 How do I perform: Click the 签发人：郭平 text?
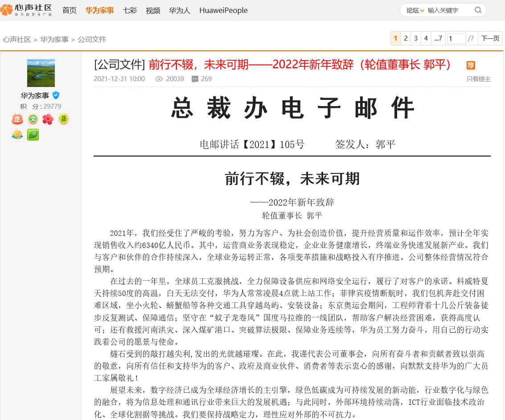point(365,144)
